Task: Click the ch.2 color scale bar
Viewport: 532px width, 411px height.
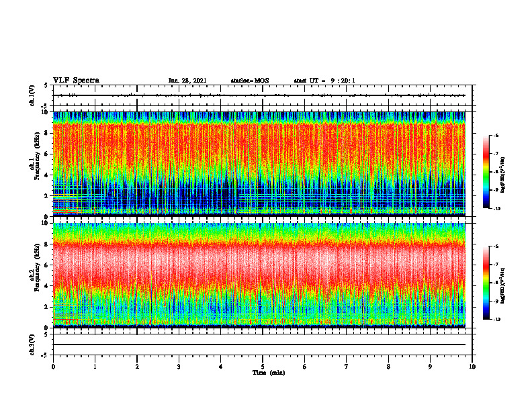Action: point(486,283)
